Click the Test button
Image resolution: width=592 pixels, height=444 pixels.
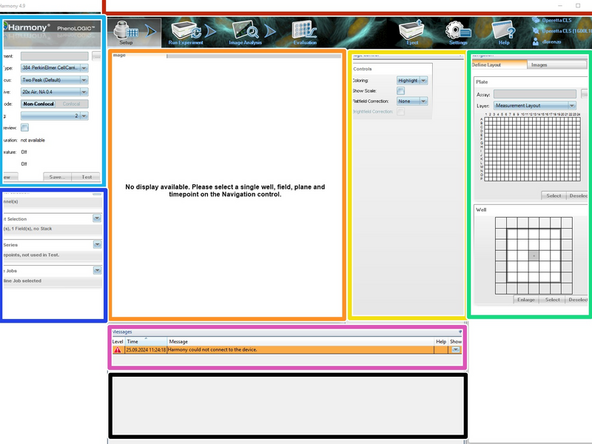tap(86, 177)
